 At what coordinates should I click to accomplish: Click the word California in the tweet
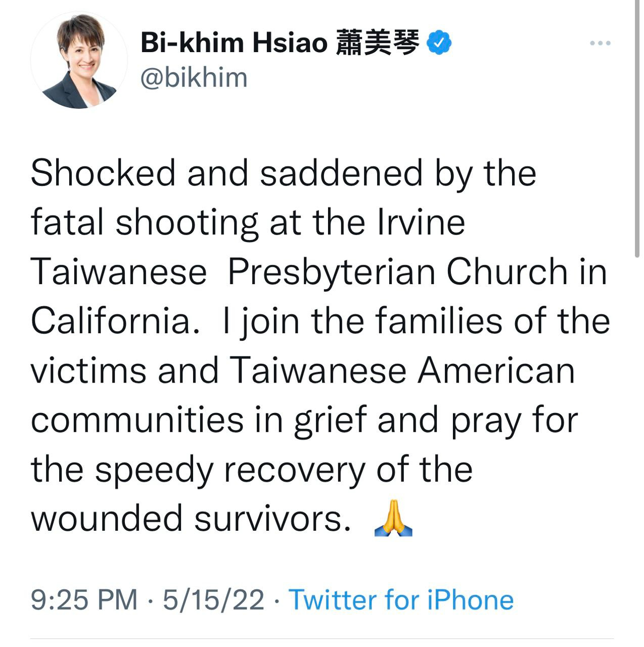111,321
